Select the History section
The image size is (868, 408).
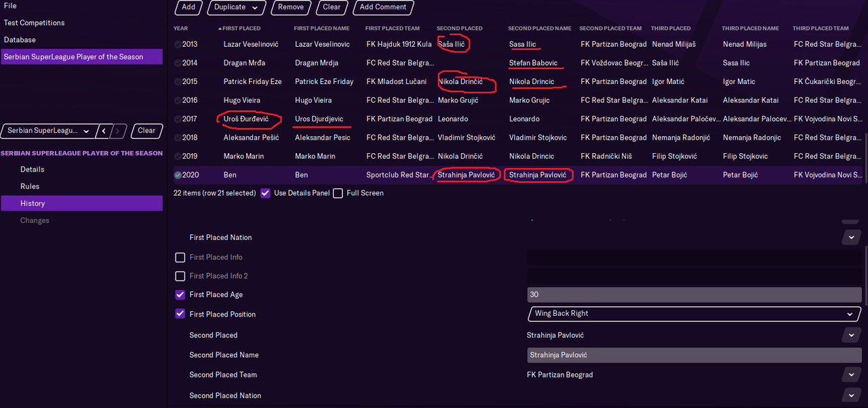(x=81, y=203)
